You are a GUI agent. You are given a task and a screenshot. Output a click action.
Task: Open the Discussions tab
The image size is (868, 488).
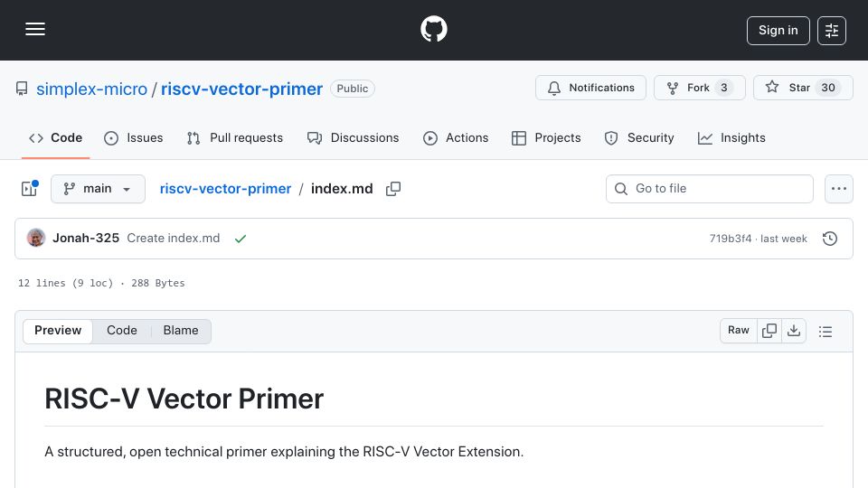point(353,137)
